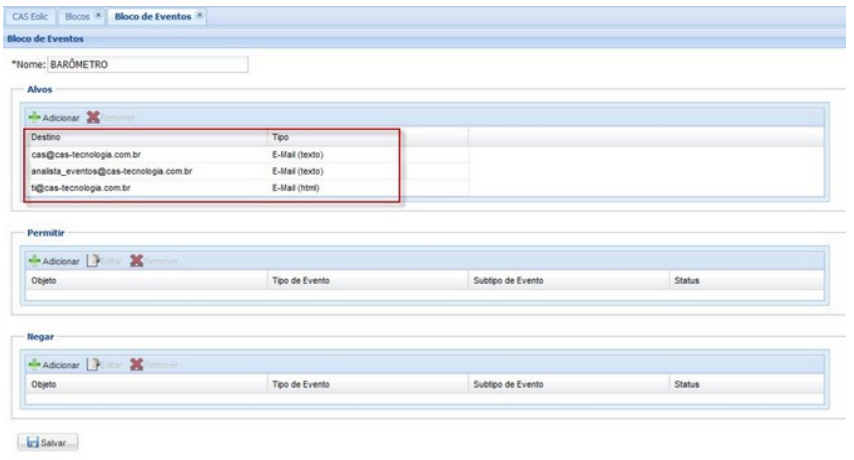Click the Remover X icon in Permitir

134,261
